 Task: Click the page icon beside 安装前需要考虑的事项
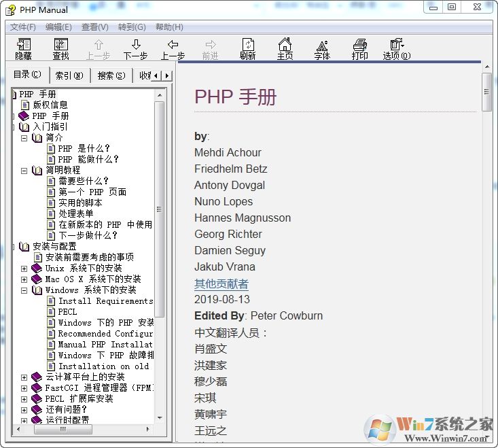[38, 258]
